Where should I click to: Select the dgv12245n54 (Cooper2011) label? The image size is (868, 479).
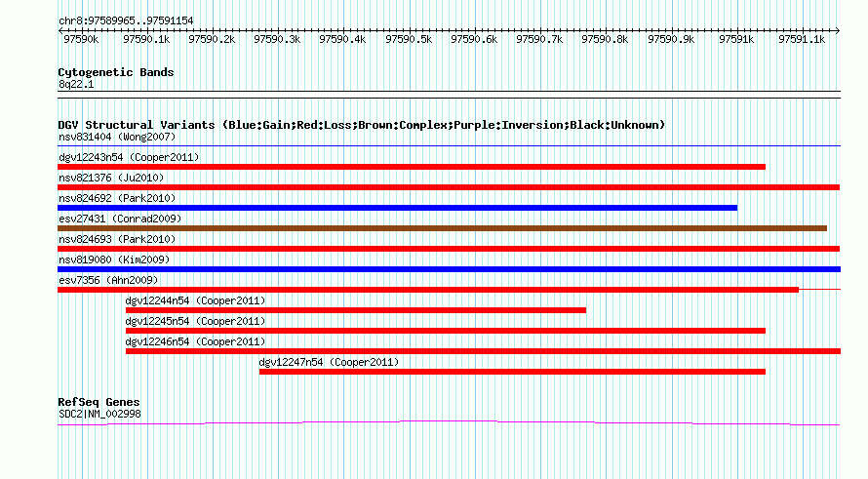(x=195, y=321)
